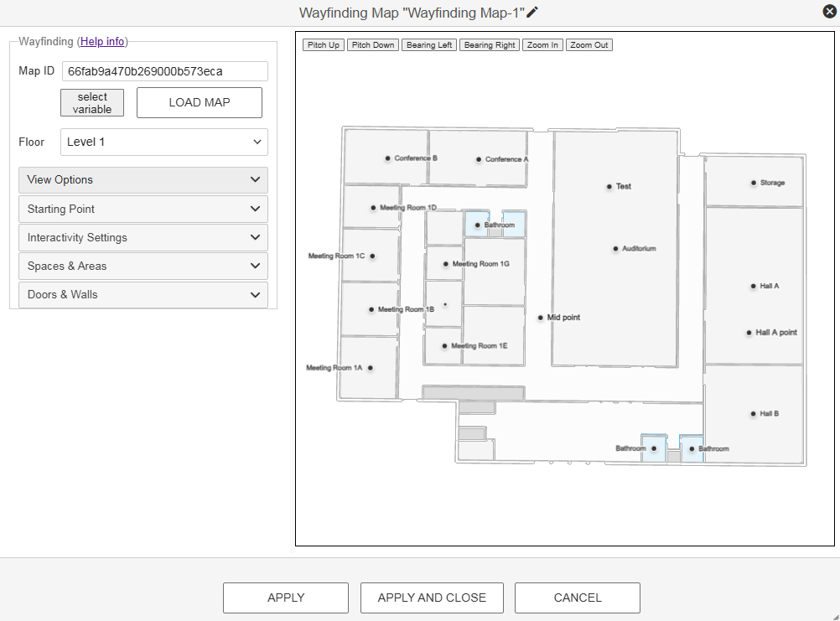This screenshot has width=840, height=621.
Task: Click the Test marker on the floor plan
Action: (x=609, y=186)
